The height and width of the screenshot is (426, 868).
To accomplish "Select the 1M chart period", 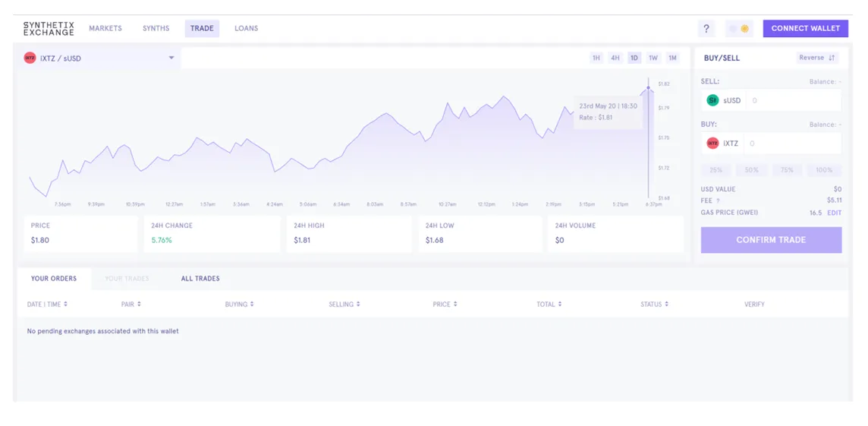I will [672, 58].
